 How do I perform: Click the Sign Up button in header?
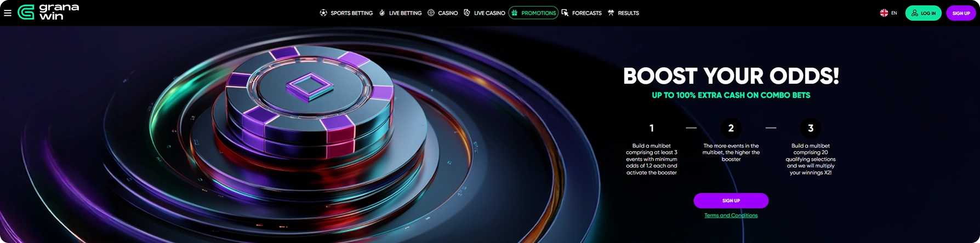point(961,13)
